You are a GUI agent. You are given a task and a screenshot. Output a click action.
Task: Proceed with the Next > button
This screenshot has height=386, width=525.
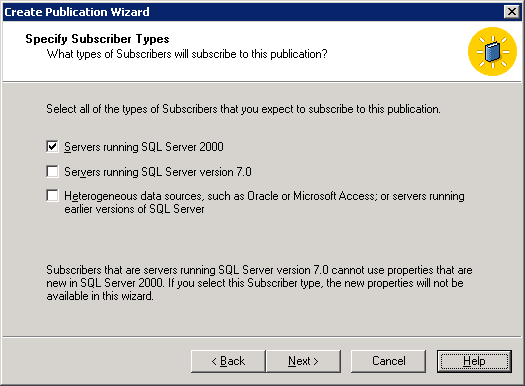(303, 361)
